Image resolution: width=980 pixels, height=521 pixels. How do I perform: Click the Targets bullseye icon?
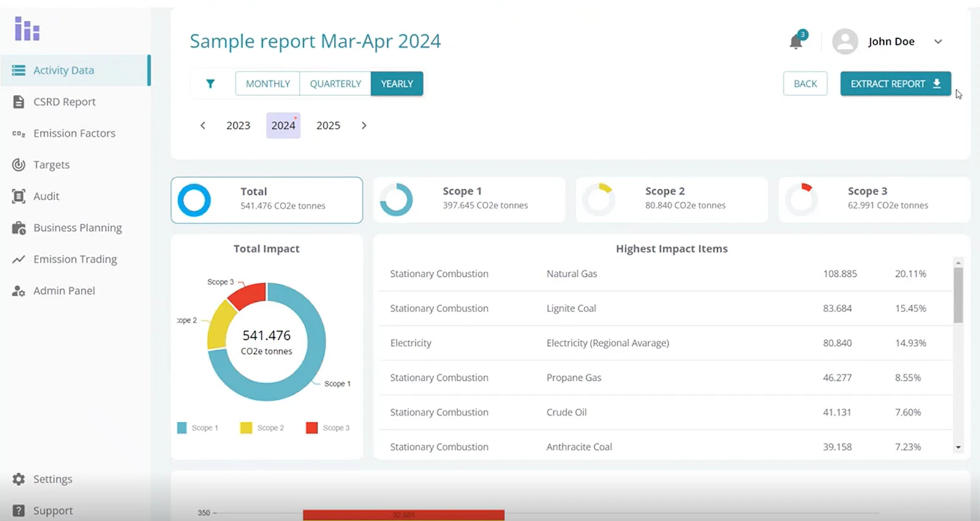point(18,165)
